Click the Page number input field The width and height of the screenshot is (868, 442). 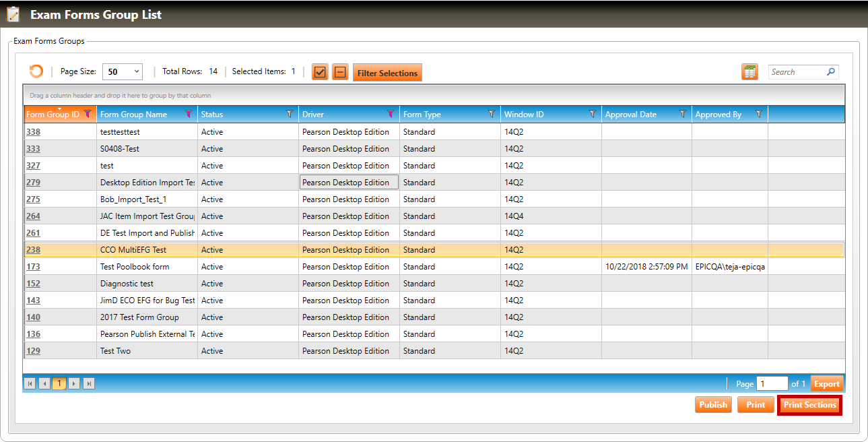click(x=772, y=383)
